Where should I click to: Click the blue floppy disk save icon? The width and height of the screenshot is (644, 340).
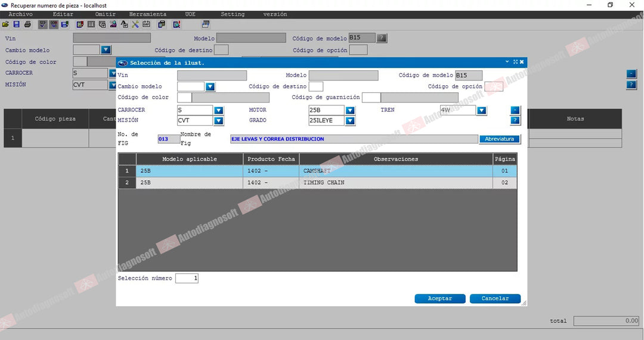pyautogui.click(x=17, y=24)
